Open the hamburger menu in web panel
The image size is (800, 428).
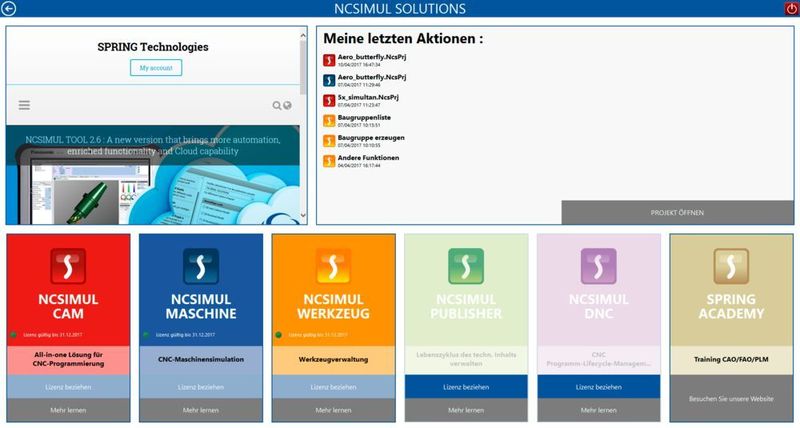point(24,105)
